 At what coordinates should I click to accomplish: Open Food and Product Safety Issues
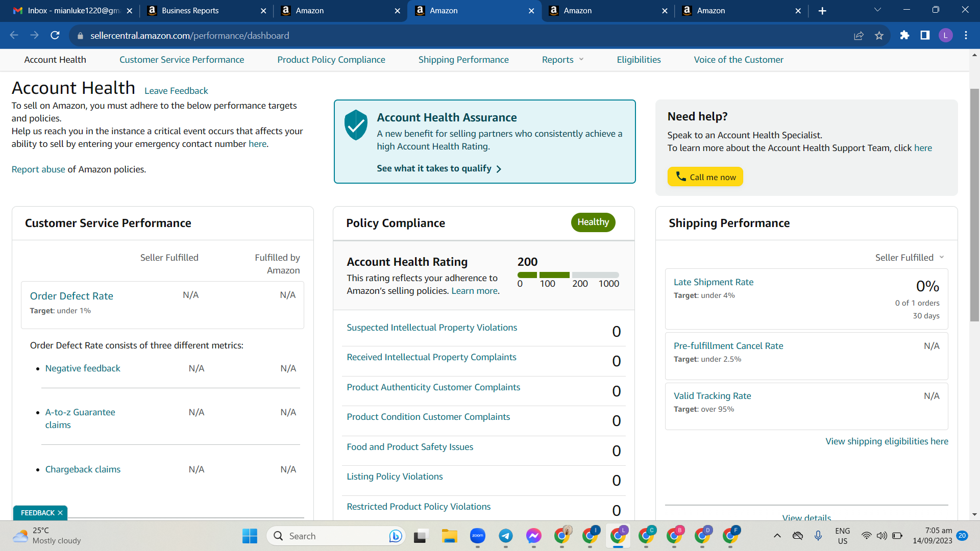[410, 447]
